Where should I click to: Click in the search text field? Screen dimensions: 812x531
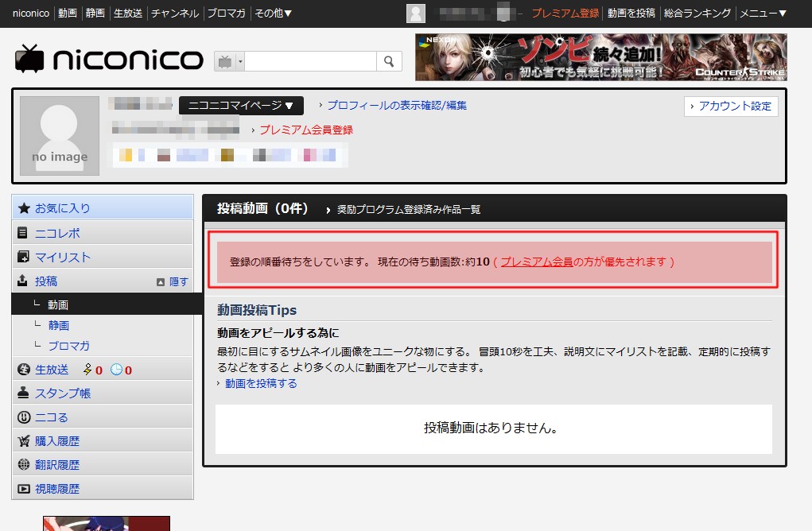[310, 61]
